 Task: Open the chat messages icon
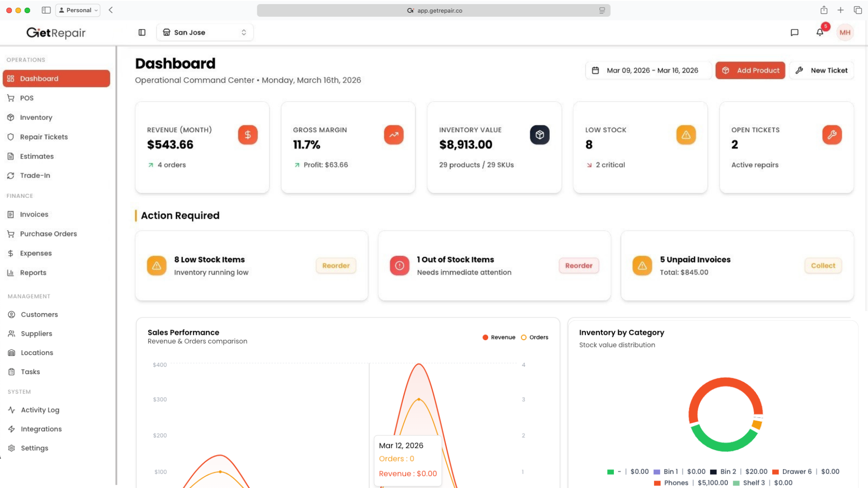point(794,32)
